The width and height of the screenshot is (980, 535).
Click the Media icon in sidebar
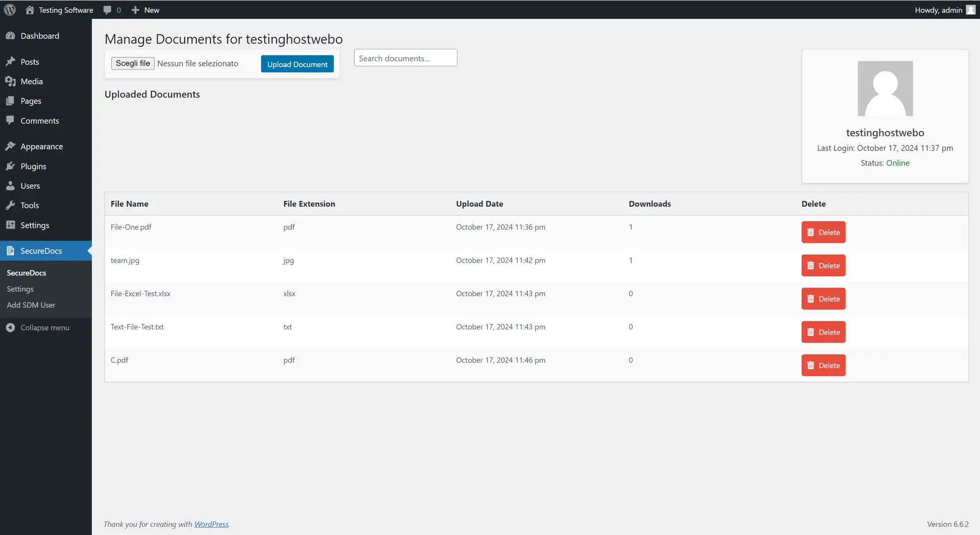click(10, 82)
